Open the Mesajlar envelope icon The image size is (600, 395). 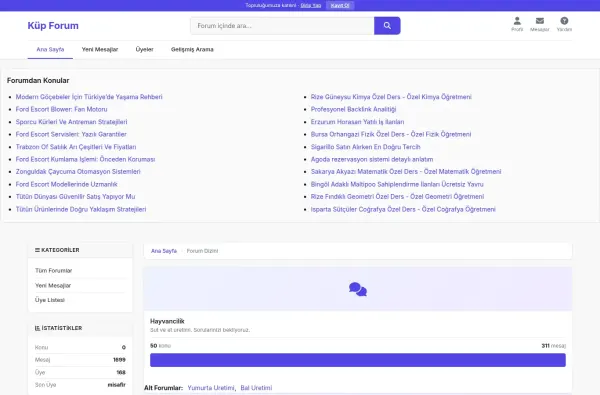pyautogui.click(x=540, y=24)
